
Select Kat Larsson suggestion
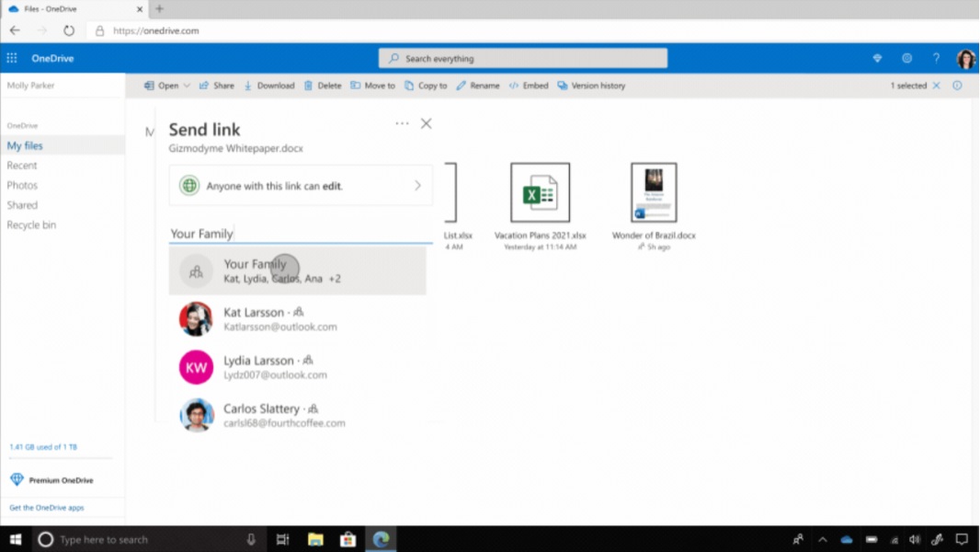pos(298,319)
